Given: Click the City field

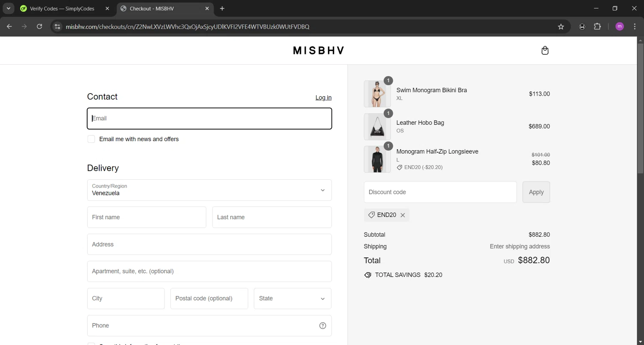Looking at the screenshot, I should 126,299.
